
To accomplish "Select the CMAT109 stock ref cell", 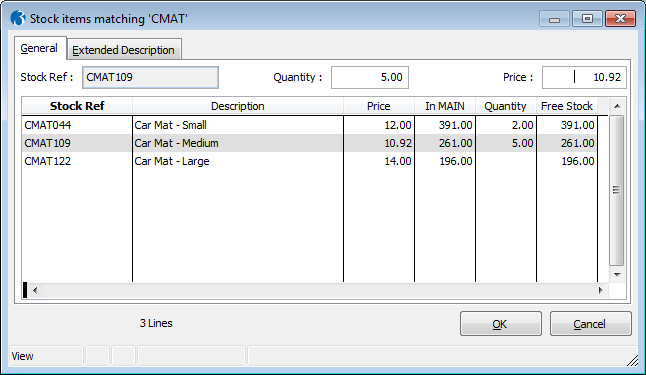I will 77,143.
